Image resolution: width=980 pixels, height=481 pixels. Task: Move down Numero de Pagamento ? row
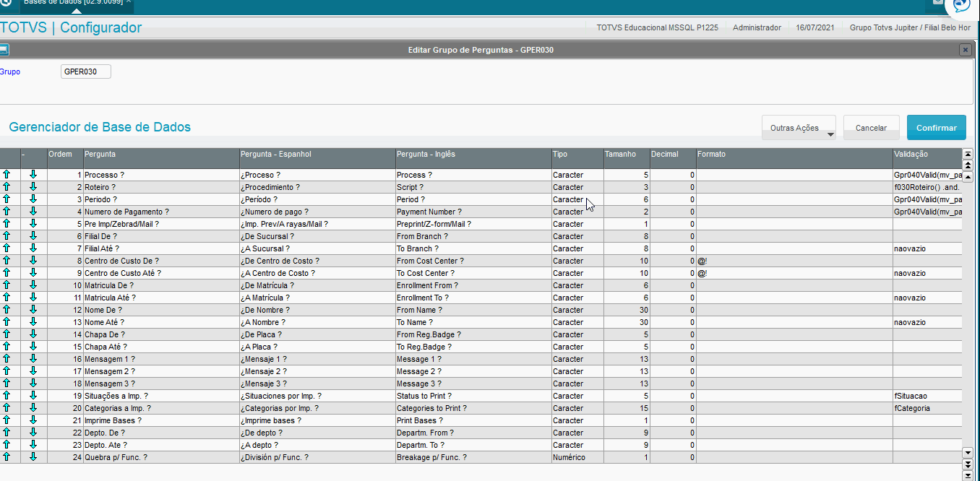tap(33, 212)
